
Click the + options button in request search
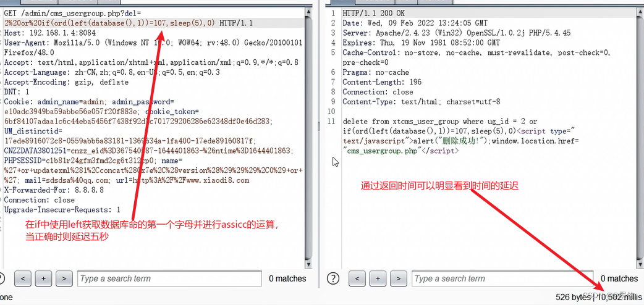pos(43,278)
